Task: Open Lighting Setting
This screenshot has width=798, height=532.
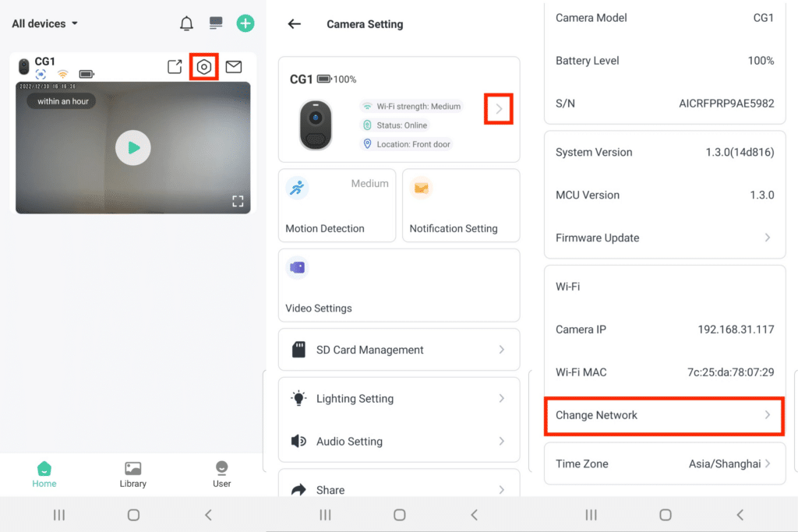Action: pyautogui.click(x=399, y=398)
